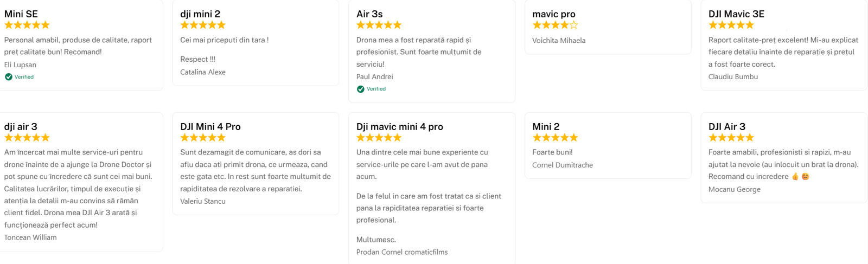868x264 pixels.
Task: Click the author Prodan Cornel cromaticfilms
Action: tap(402, 252)
